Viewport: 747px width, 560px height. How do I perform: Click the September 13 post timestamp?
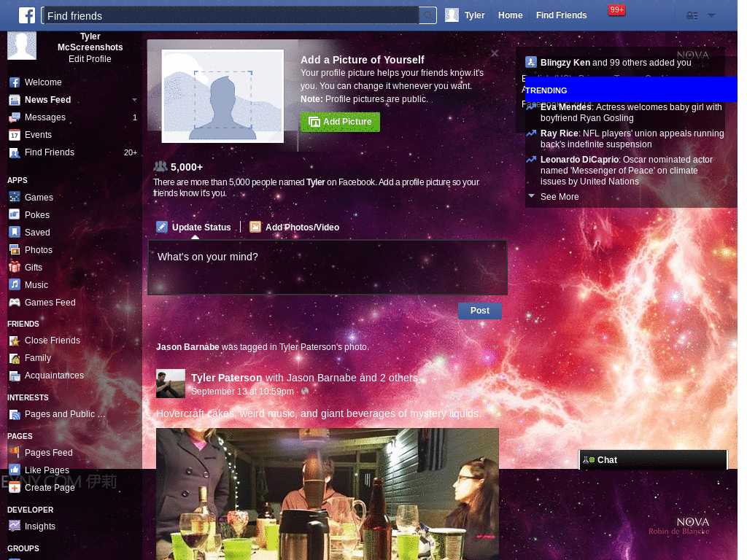[x=242, y=392]
